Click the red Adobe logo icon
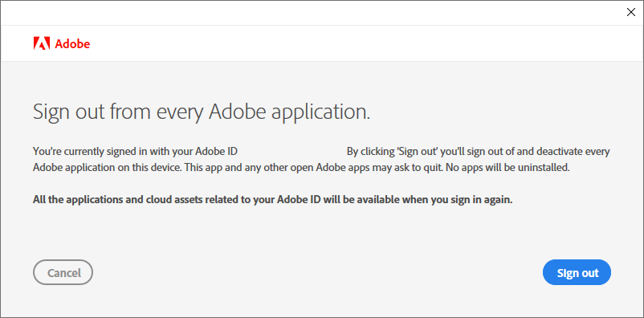The image size is (644, 318). click(x=42, y=43)
